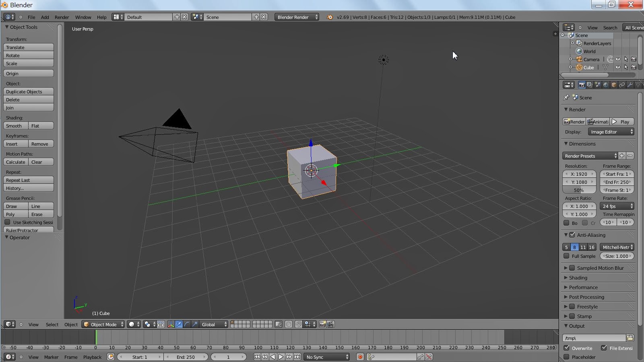Image resolution: width=644 pixels, height=362 pixels.
Task: Click the insert keyframes key icon in timeline
Action: [421, 357]
